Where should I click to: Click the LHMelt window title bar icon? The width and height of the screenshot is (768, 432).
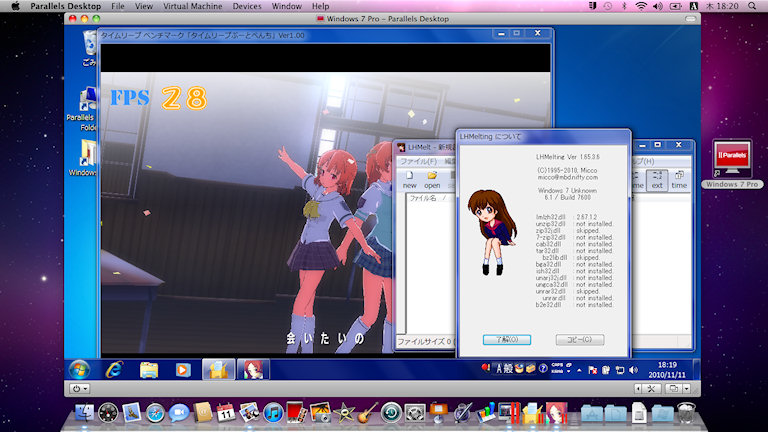[x=401, y=147]
